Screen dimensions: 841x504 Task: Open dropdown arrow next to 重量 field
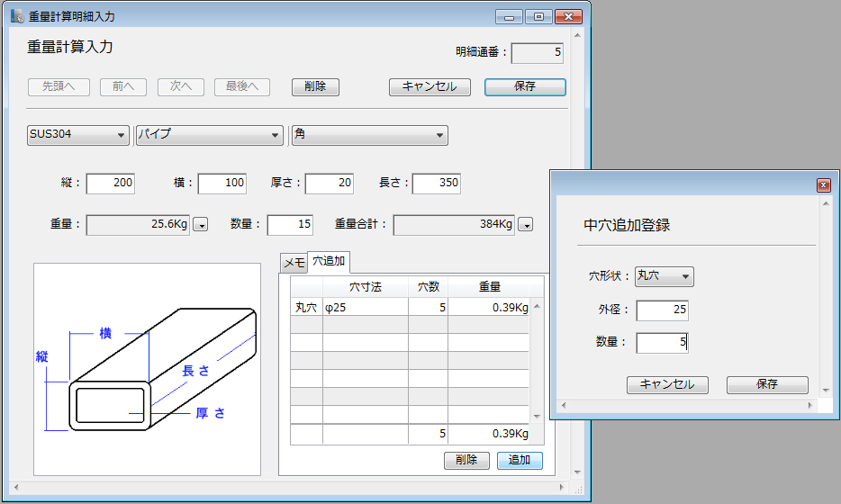[x=201, y=225]
